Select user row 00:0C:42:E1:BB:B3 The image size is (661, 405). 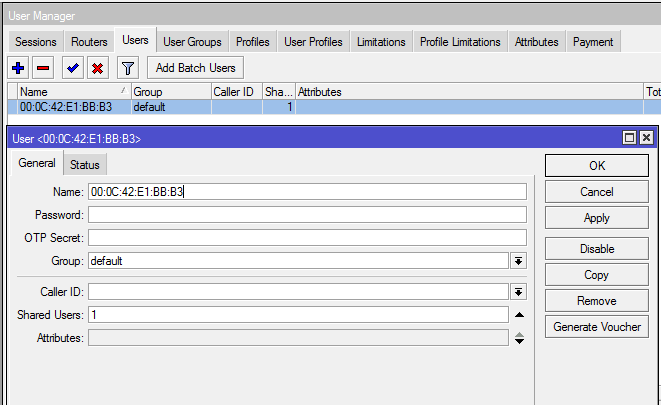pyautogui.click(x=65, y=107)
